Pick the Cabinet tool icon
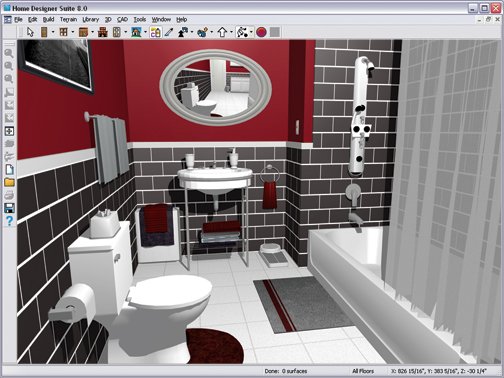 point(83,32)
